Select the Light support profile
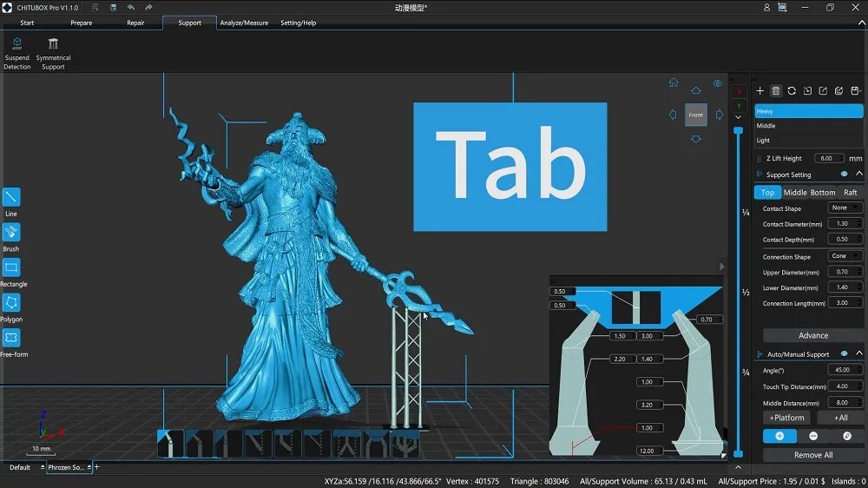This screenshot has height=488, width=868. click(x=808, y=140)
